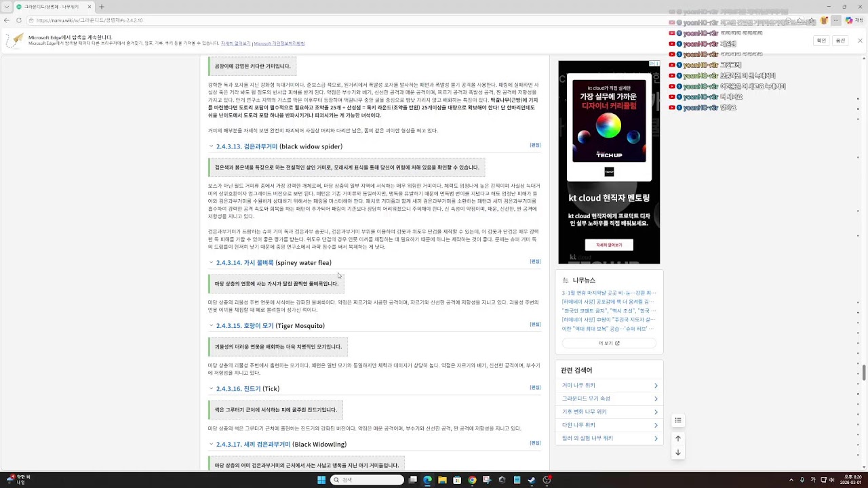The image size is (868, 488).
Task: Open Microsoft Store from taskbar
Action: point(458,480)
